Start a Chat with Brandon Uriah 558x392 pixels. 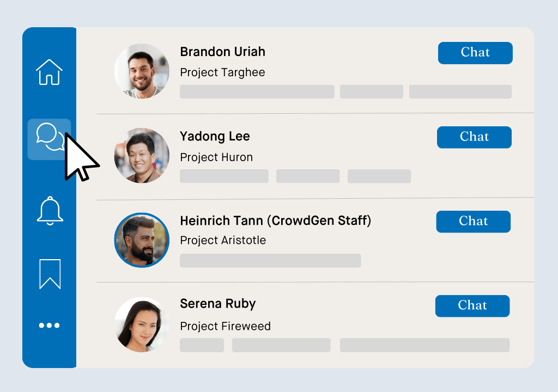[x=475, y=53]
